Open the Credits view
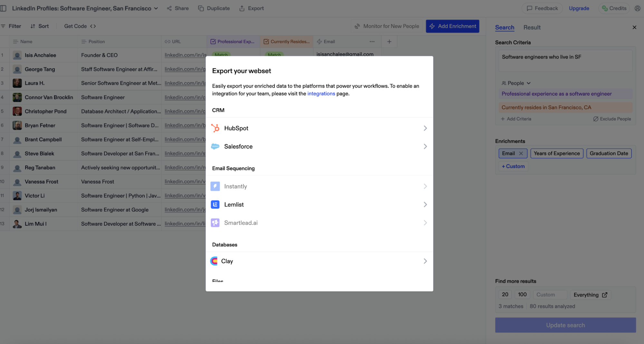 click(614, 8)
